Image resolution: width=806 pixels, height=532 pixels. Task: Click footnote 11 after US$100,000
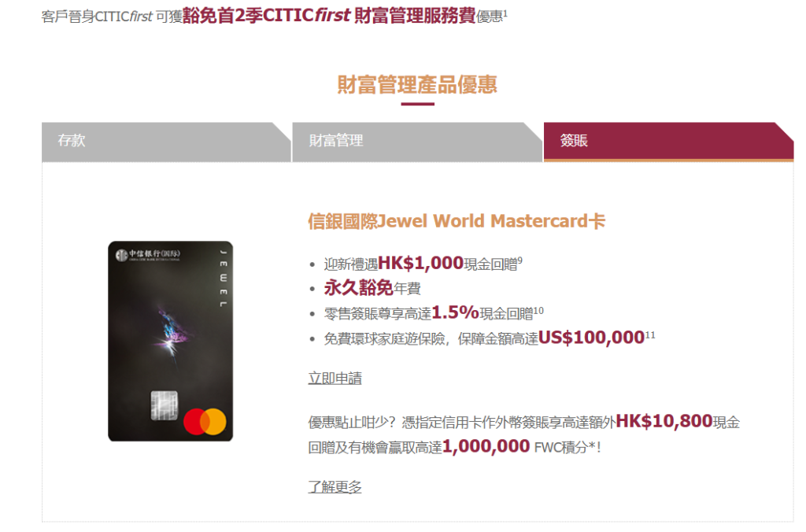[650, 335]
